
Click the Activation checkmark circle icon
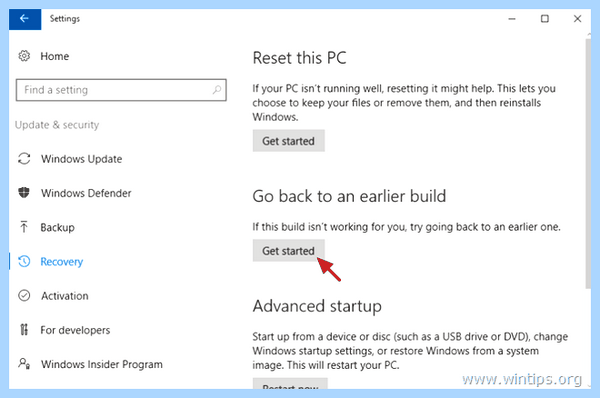coord(24,295)
